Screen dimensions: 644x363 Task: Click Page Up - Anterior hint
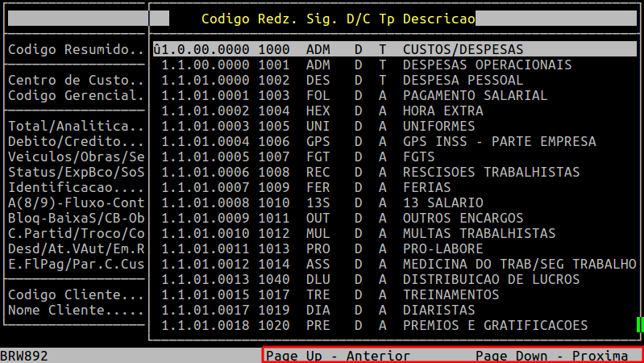pyautogui.click(x=338, y=356)
